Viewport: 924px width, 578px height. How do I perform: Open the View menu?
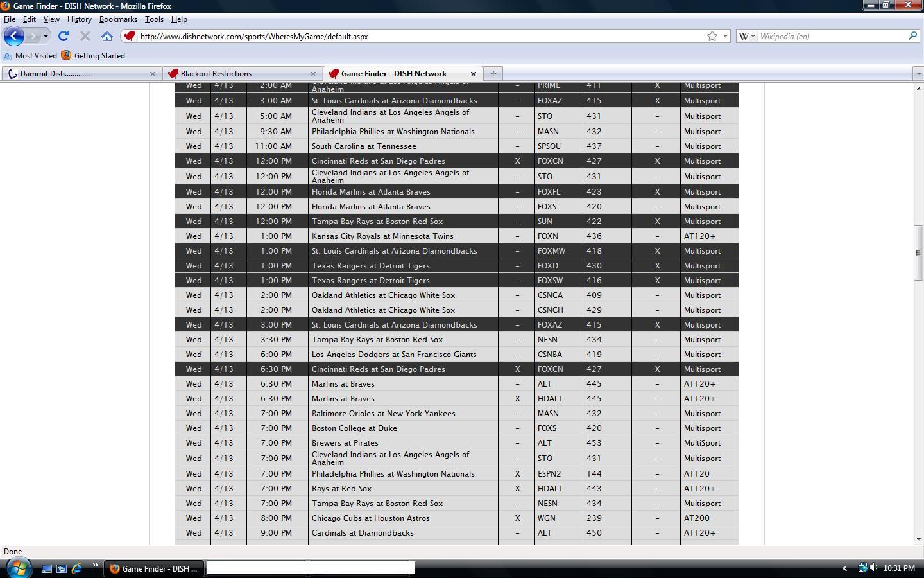[51, 19]
